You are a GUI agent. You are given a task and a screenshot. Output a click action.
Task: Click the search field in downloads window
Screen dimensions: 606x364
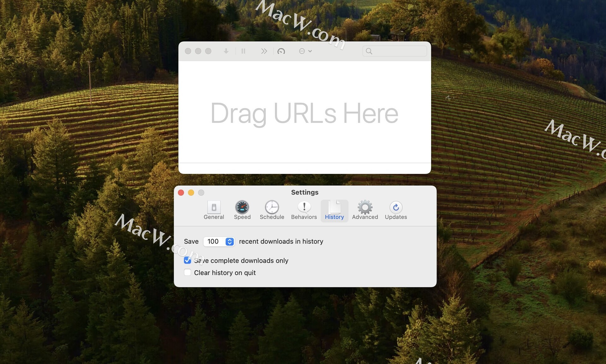395,51
